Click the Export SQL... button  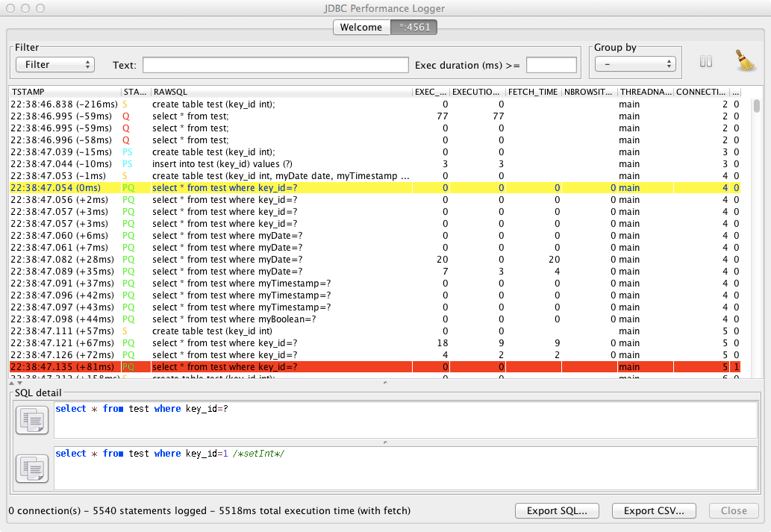coord(557,511)
